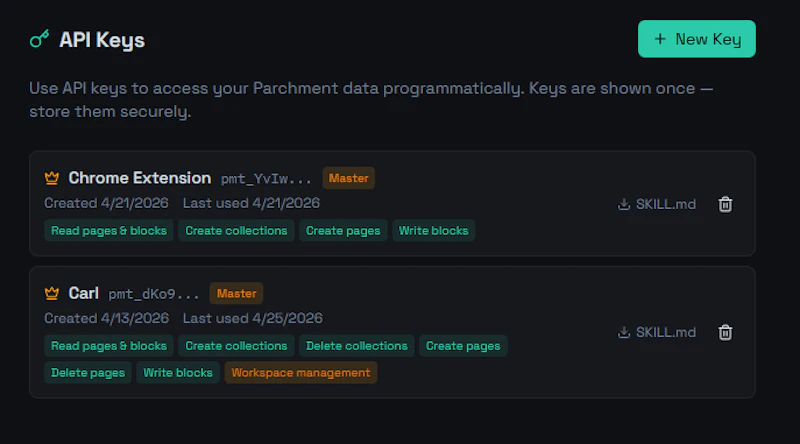The height and width of the screenshot is (444, 800).
Task: Click the New Key button
Action: (696, 39)
